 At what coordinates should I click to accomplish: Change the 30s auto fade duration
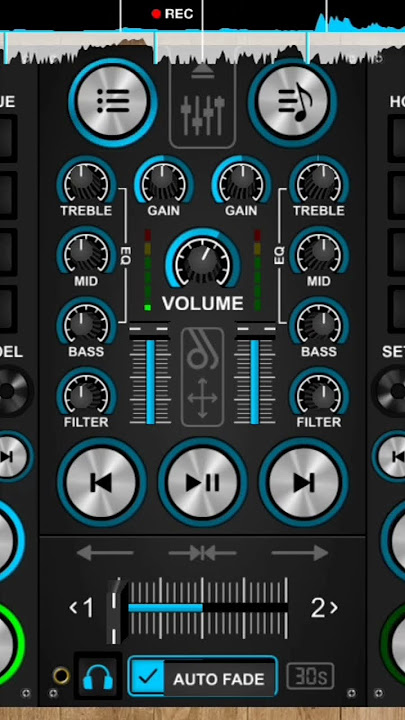tap(310, 676)
